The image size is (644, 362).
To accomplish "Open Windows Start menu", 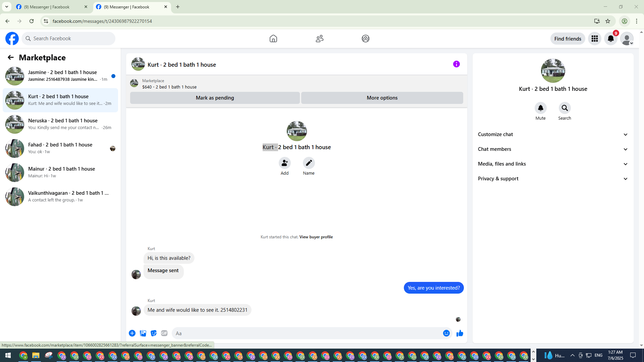I will [x=8, y=355].
